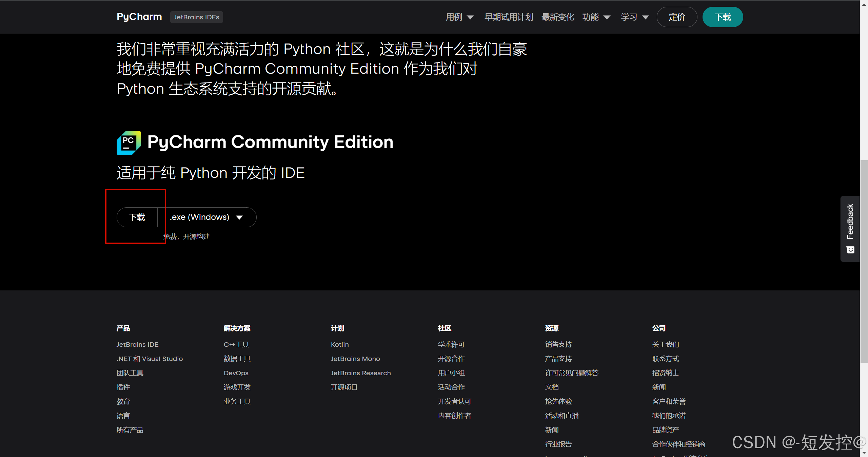Open the JetBrains Research link
This screenshot has width=868, height=457.
click(360, 373)
